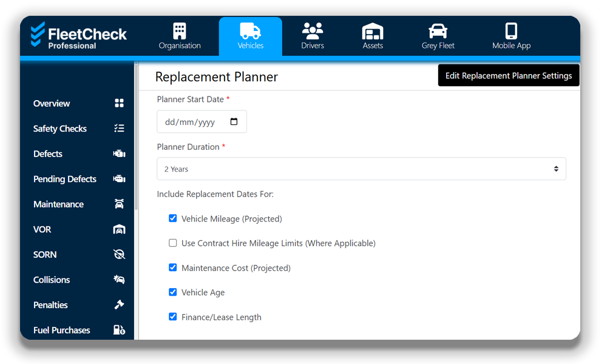Select the Assets garage icon

[373, 31]
